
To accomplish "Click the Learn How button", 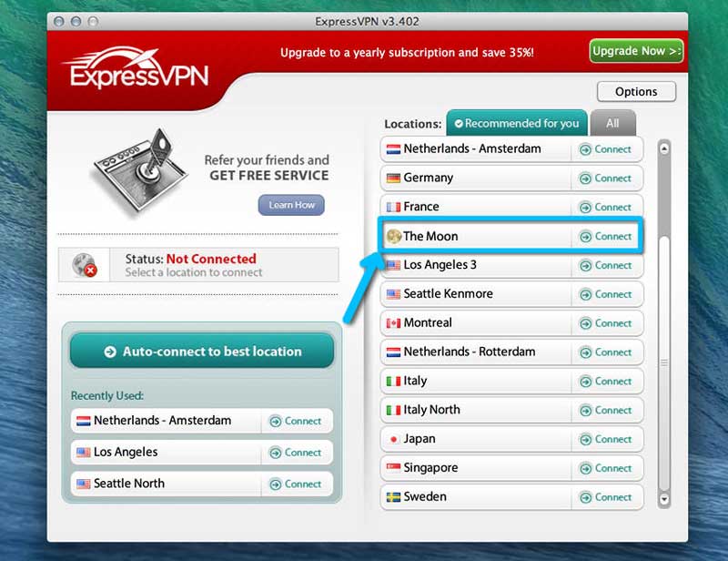I will click(x=290, y=205).
